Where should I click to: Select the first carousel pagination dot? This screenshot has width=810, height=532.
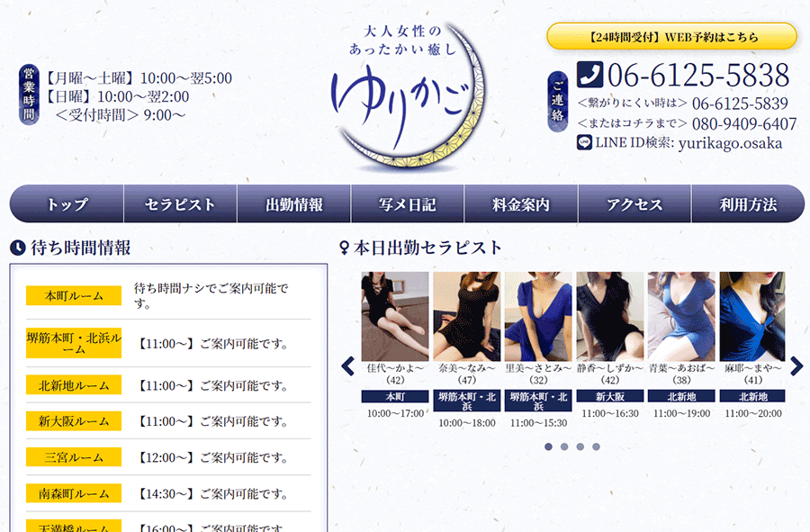tap(549, 446)
